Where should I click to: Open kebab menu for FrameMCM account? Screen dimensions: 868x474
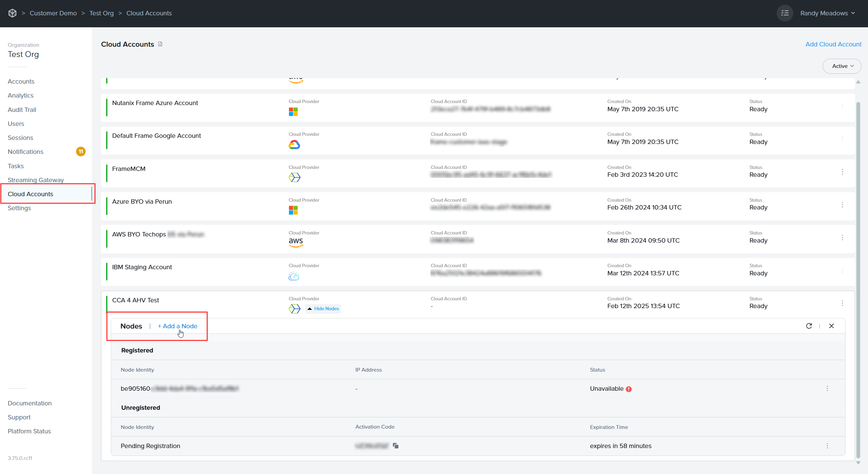point(842,172)
